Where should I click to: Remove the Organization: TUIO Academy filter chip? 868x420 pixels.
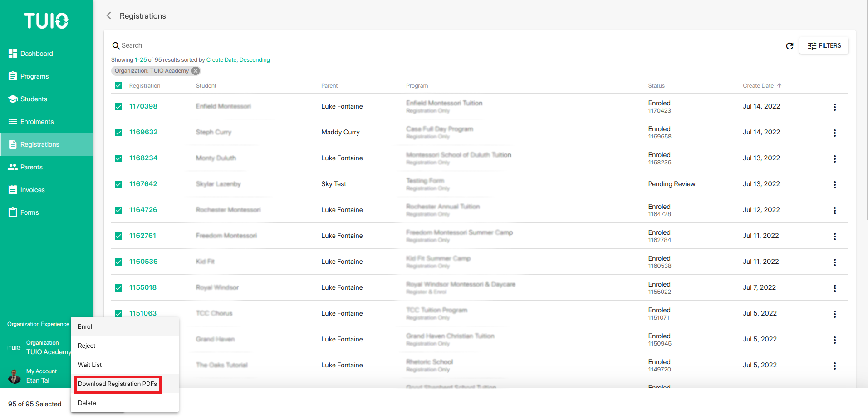[196, 71]
